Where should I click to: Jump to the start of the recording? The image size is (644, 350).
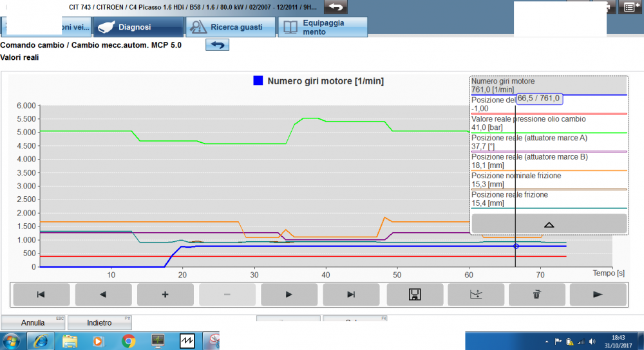(x=41, y=294)
